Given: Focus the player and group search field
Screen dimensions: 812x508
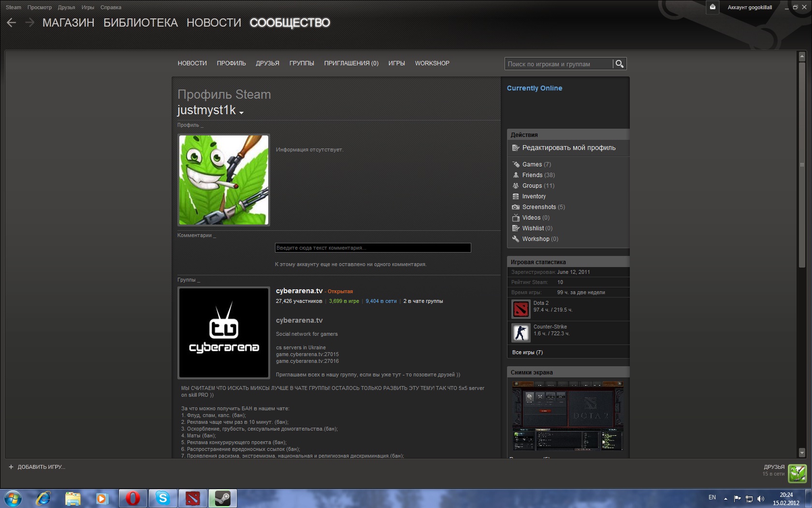Looking at the screenshot, I should pos(559,64).
